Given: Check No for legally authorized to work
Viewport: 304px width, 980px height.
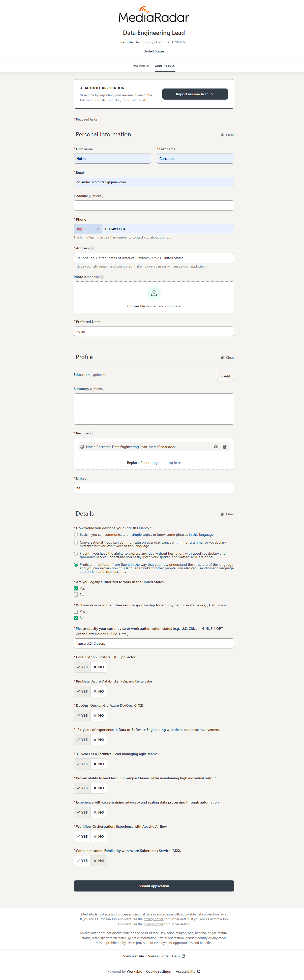Looking at the screenshot, I should [x=76, y=595].
